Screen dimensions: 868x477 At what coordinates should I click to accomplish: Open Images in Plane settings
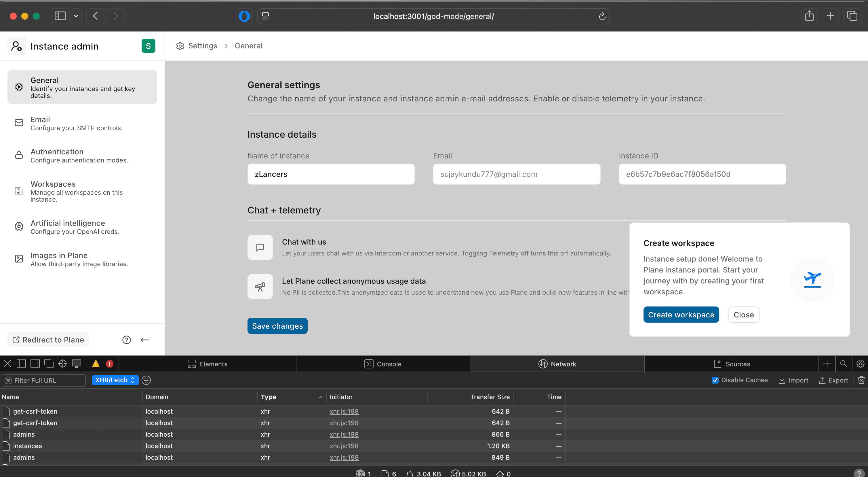tap(82, 259)
